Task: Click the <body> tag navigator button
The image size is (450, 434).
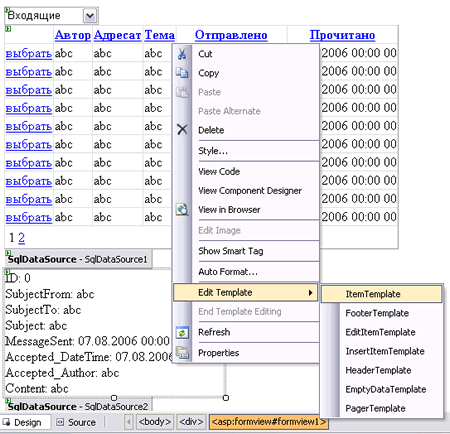Action: click(x=155, y=422)
